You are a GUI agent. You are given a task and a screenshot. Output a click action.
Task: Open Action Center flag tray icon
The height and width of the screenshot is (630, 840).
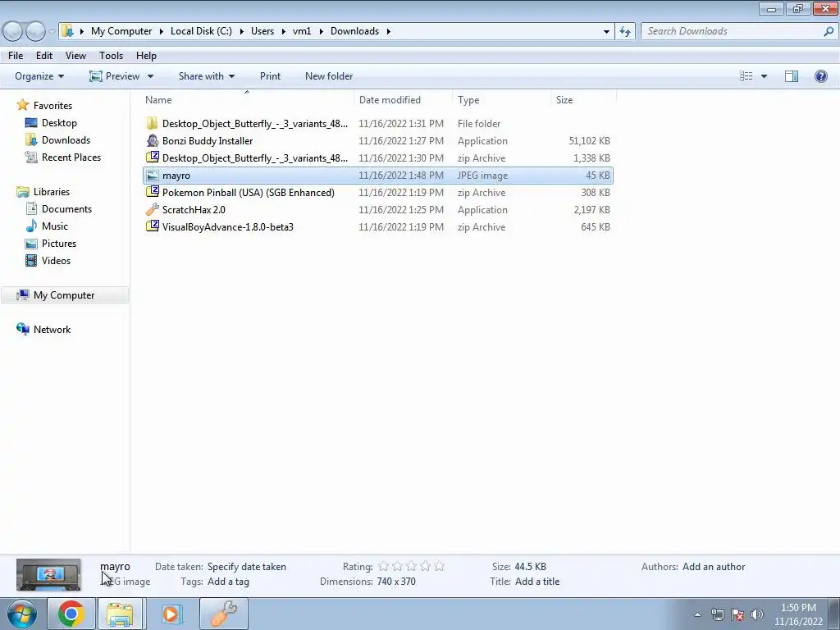(x=737, y=614)
